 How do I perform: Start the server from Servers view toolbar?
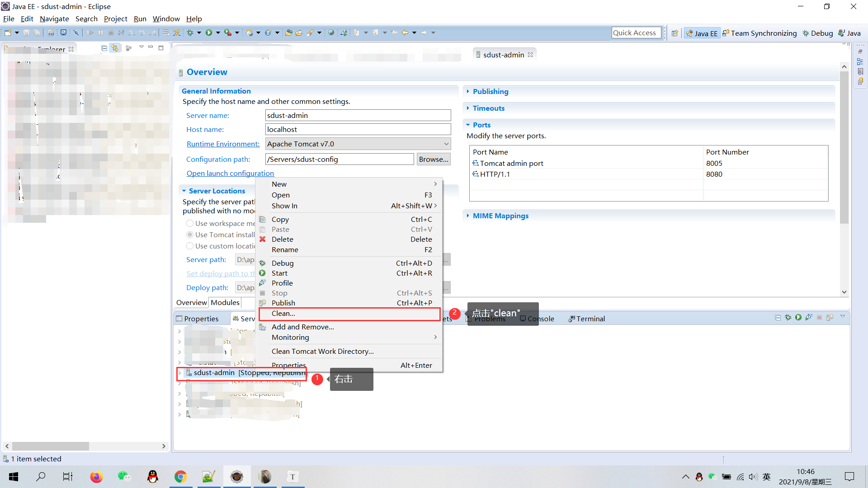798,318
